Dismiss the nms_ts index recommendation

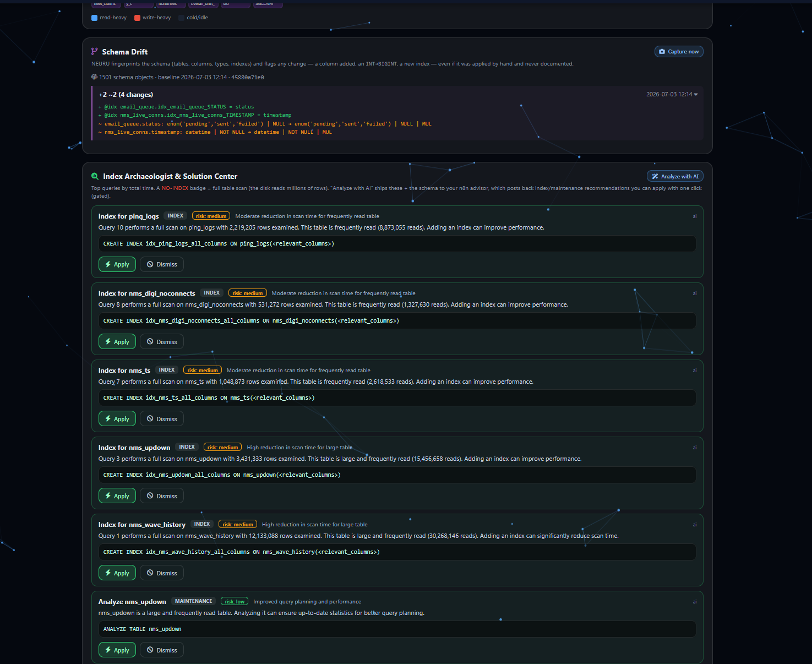coord(162,419)
